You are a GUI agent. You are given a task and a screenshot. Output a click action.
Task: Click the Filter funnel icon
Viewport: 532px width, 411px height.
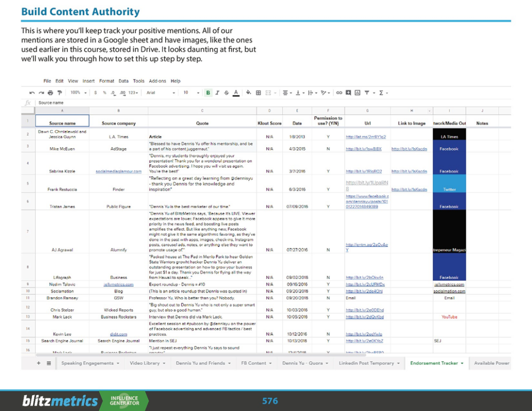click(367, 92)
